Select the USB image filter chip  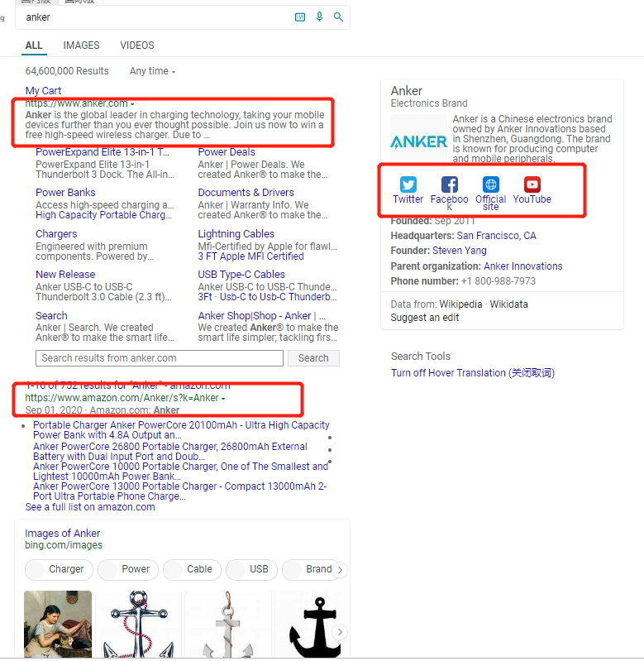pyautogui.click(x=251, y=569)
